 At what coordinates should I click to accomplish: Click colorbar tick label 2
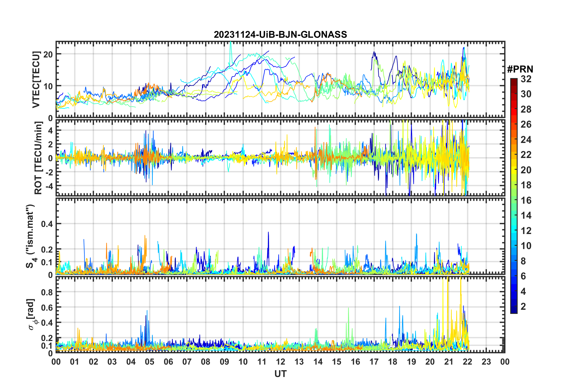point(523,307)
